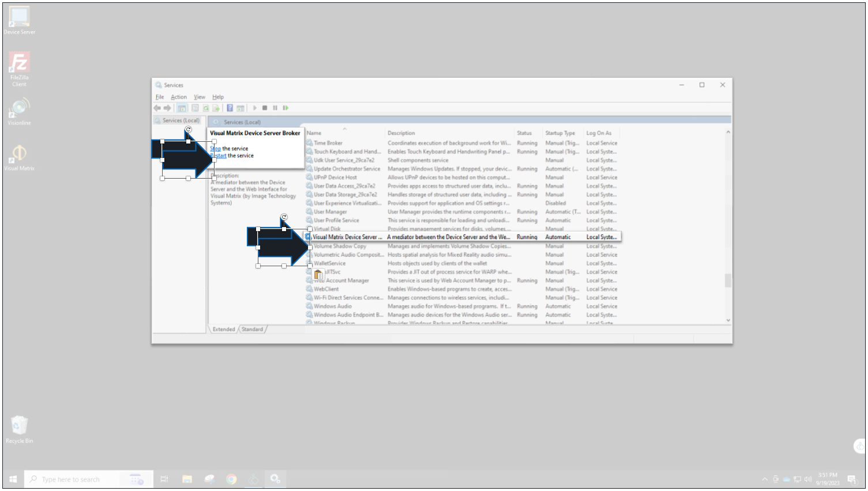
Task: Switch to the Standard tab
Action: (x=252, y=330)
